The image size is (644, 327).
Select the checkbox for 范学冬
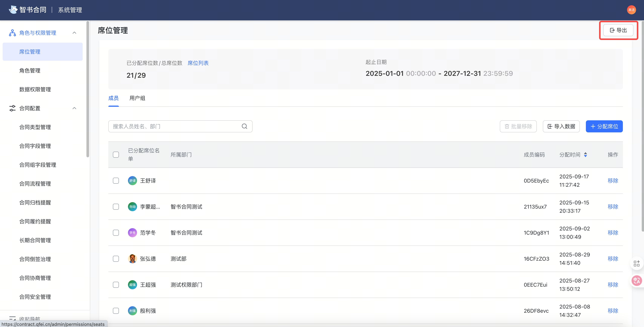click(x=116, y=233)
